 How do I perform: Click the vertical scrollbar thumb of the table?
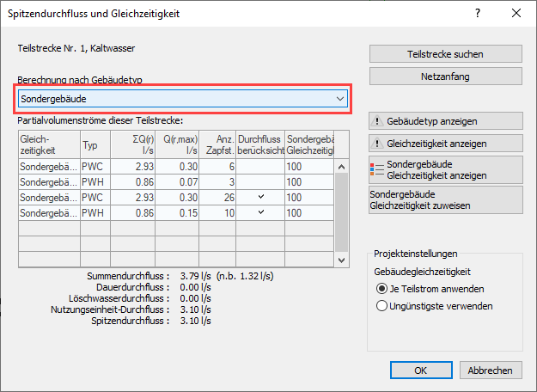341,212
